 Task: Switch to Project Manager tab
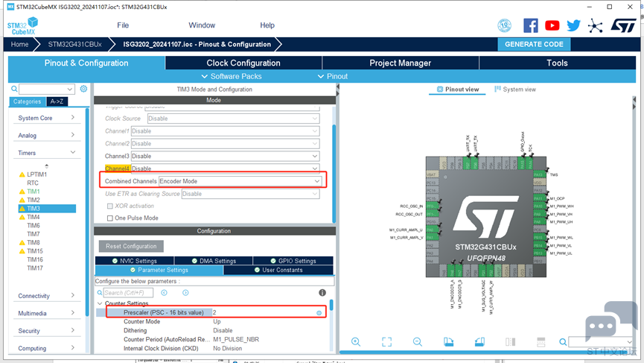pos(400,63)
